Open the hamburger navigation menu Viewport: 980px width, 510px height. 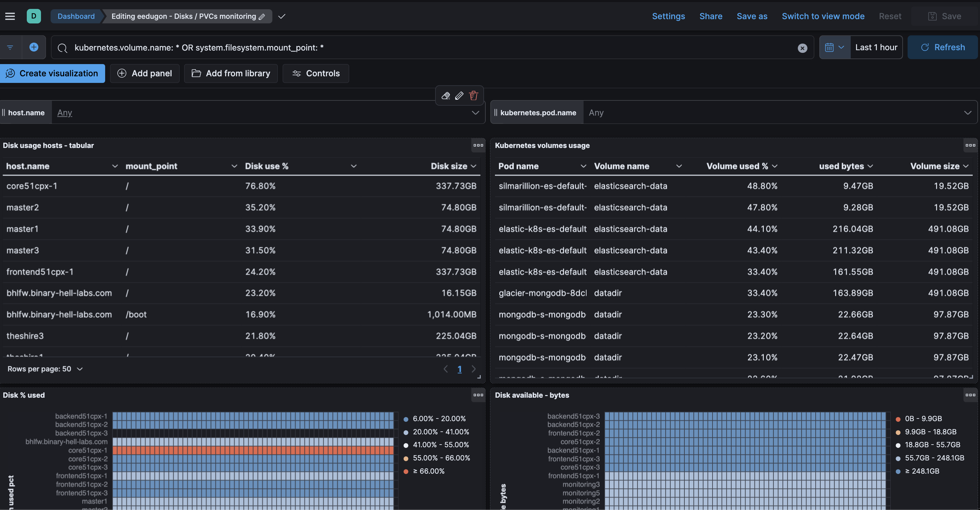pyautogui.click(x=10, y=16)
